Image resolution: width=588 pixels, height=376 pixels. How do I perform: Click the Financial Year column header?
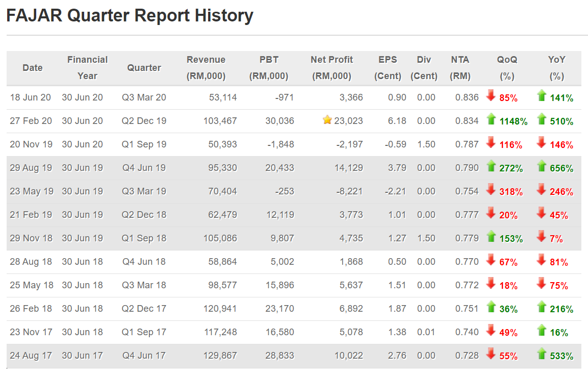pos(87,68)
